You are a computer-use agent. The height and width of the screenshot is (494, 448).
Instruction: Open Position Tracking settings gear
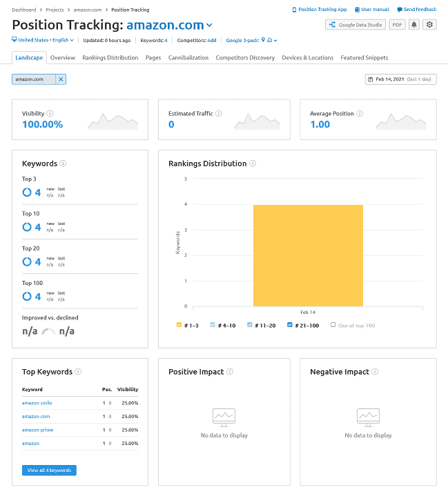click(429, 25)
